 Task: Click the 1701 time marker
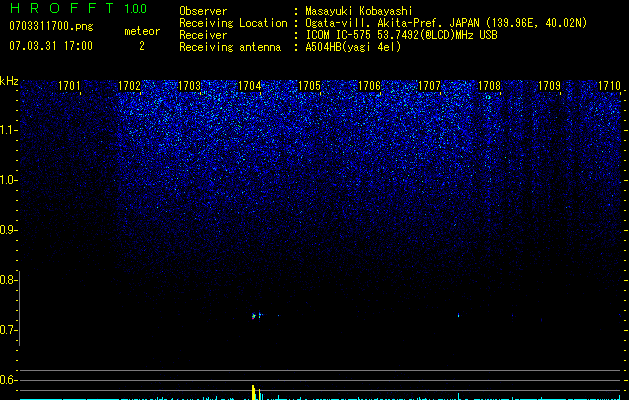click(69, 86)
